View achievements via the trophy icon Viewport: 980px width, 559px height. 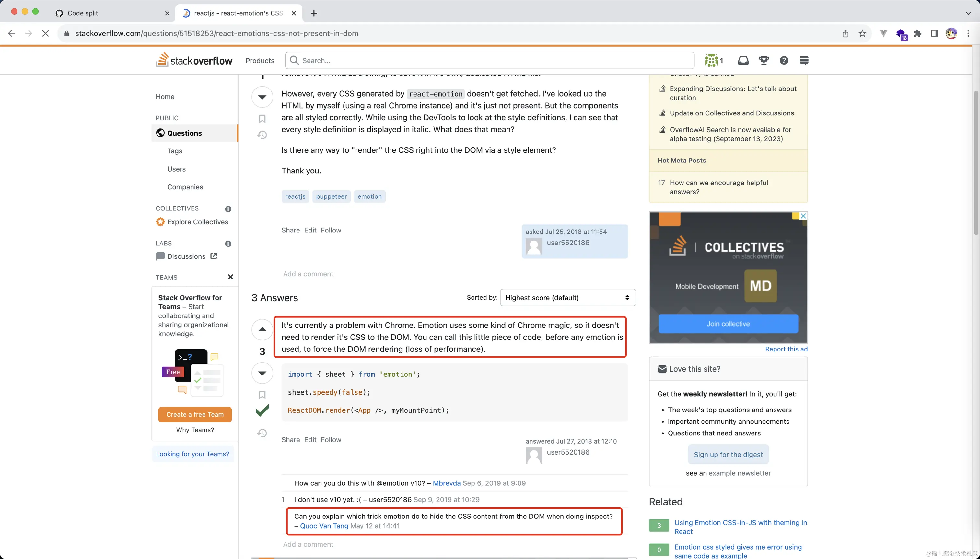click(x=764, y=60)
